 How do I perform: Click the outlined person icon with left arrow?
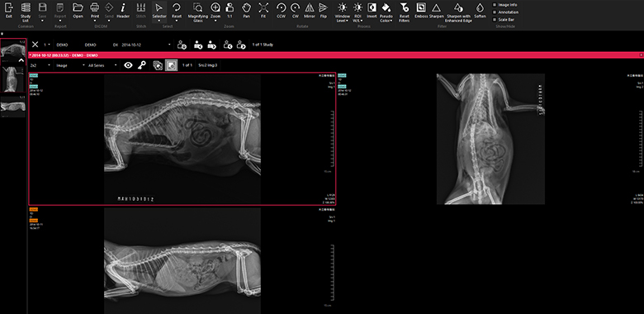228,45
